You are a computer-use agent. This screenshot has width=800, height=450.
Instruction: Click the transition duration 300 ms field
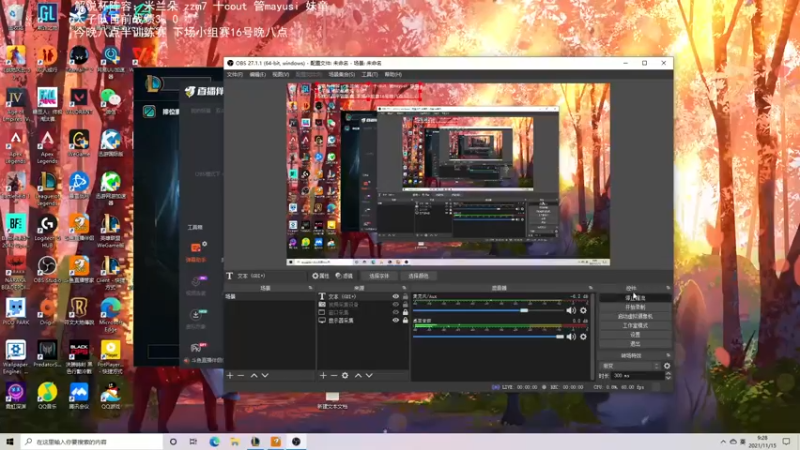tap(637, 376)
